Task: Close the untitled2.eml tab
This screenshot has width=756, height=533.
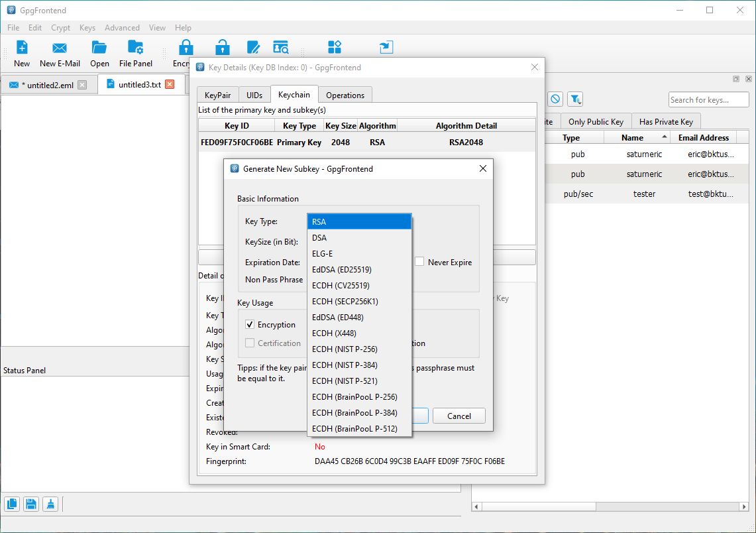Action: tap(82, 85)
